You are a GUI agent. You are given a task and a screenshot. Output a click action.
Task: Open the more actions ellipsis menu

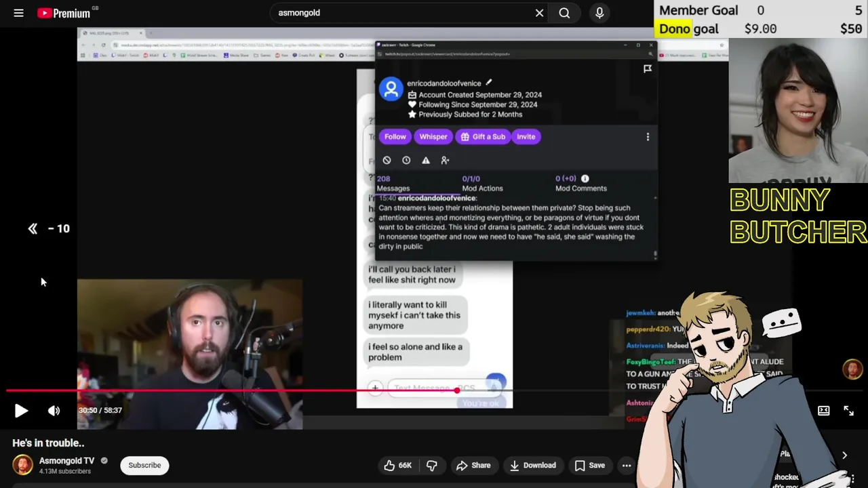627,465
